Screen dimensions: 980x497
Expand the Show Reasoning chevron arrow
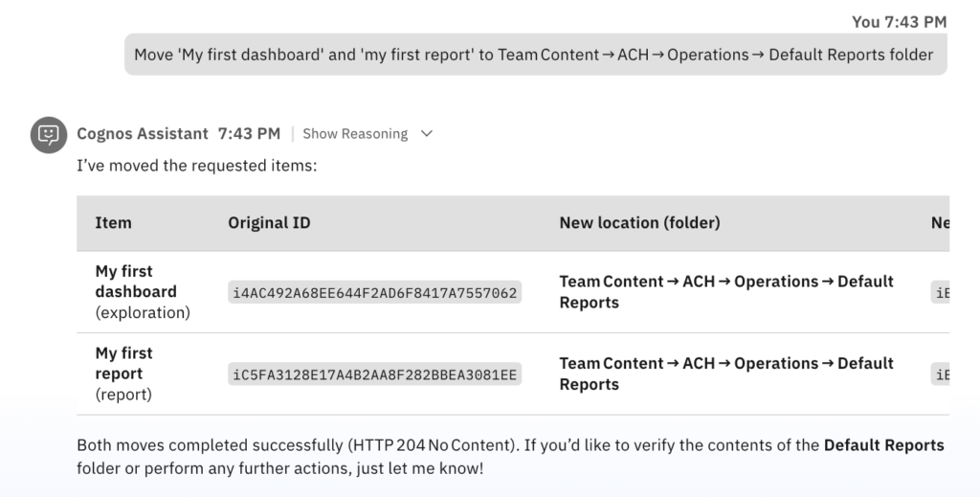427,134
